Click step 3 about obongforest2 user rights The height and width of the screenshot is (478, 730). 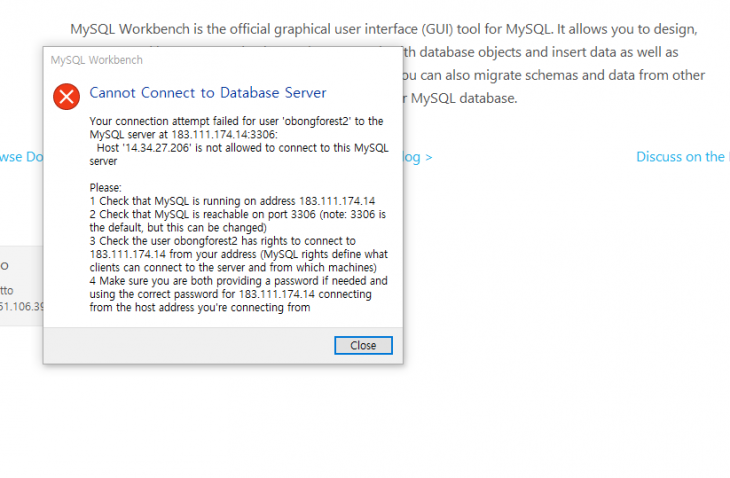pyautogui.click(x=238, y=254)
